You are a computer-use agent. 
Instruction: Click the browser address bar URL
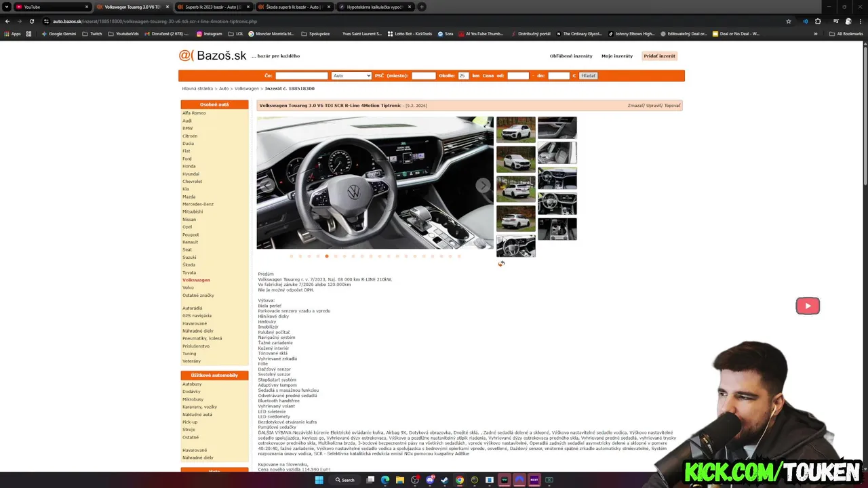(x=155, y=21)
